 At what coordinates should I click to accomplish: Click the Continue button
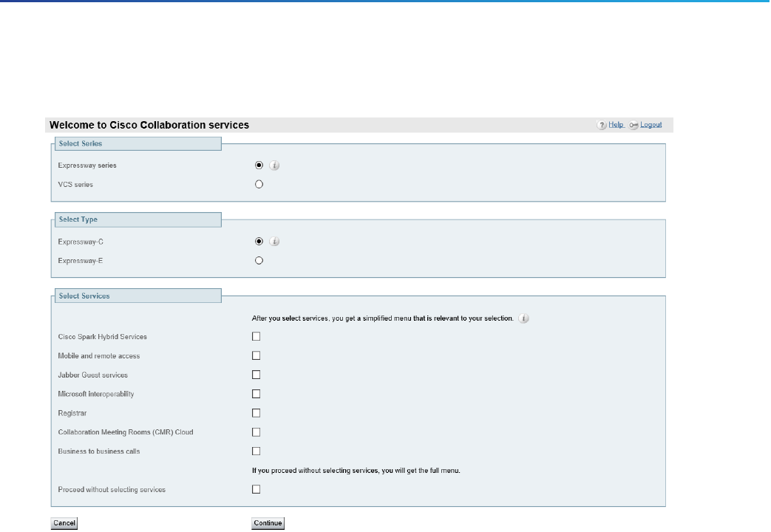point(268,523)
